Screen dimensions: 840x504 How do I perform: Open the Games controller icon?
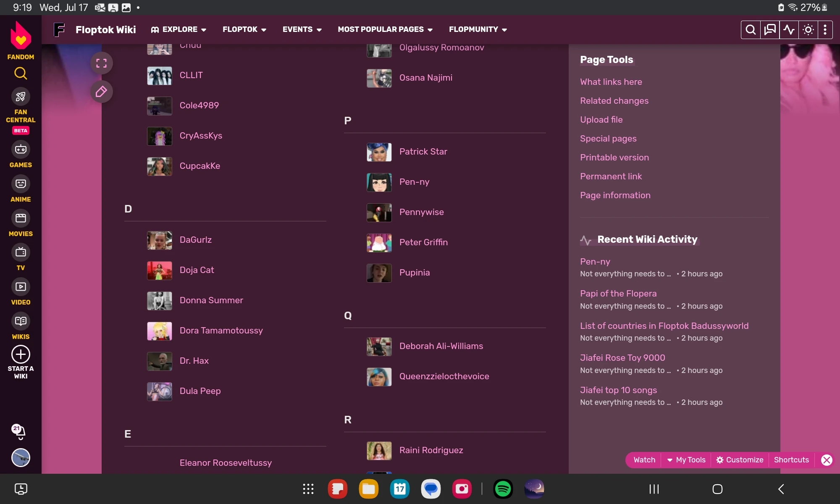coord(21,150)
